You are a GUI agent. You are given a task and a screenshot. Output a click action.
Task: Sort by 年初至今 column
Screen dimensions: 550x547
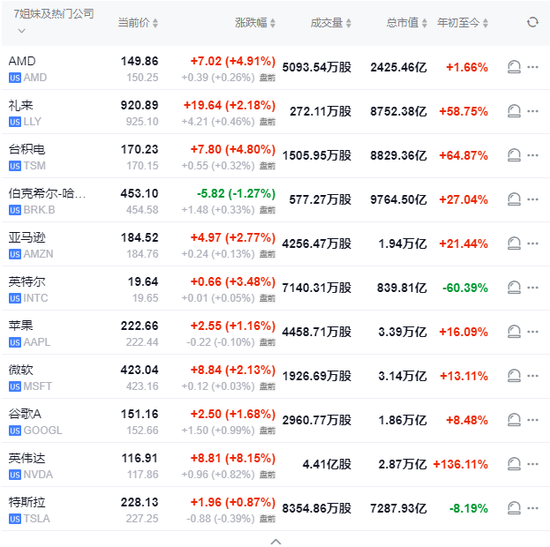pyautogui.click(x=462, y=23)
